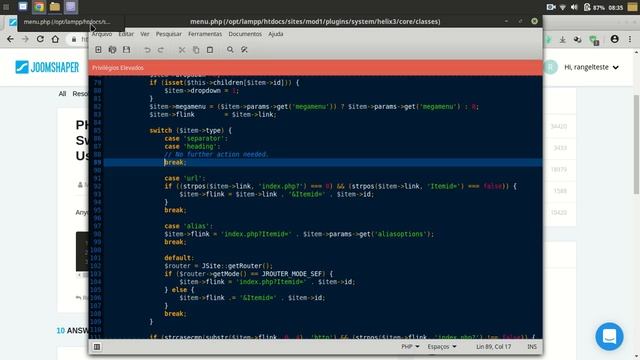Open the Wi-Fi network indicator
Screen dimensions: 640x360
(563, 7)
